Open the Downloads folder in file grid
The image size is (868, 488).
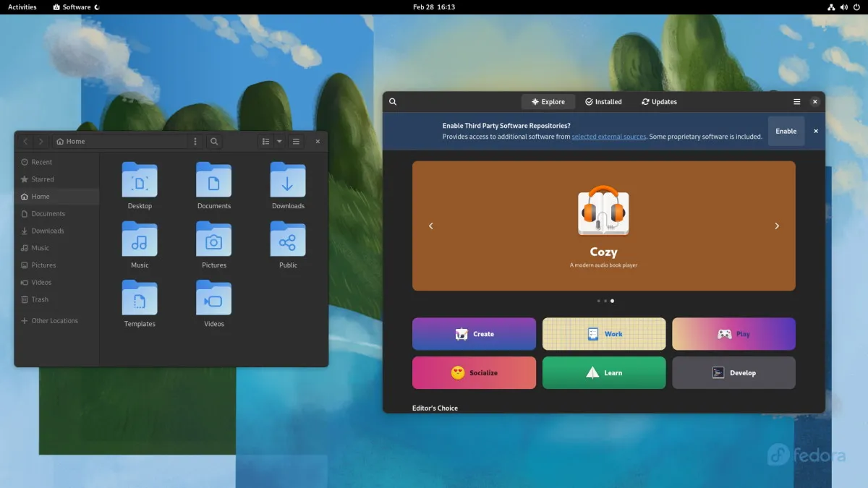pyautogui.click(x=288, y=180)
